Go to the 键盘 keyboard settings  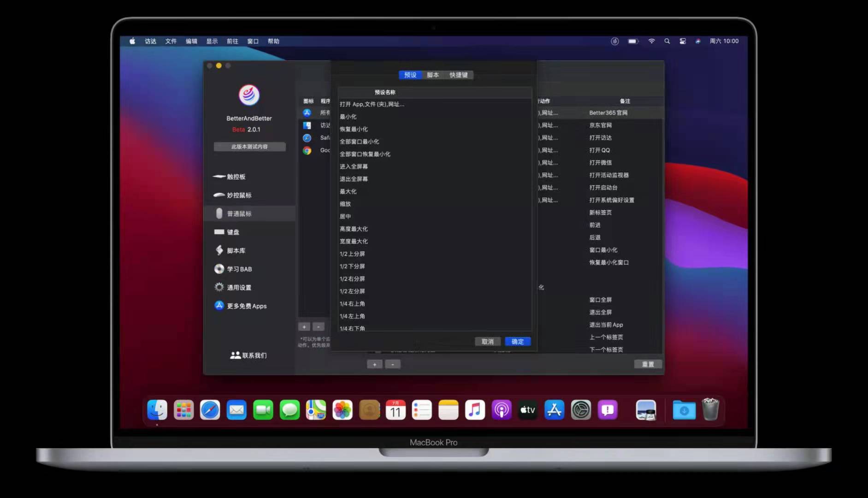[x=249, y=232]
